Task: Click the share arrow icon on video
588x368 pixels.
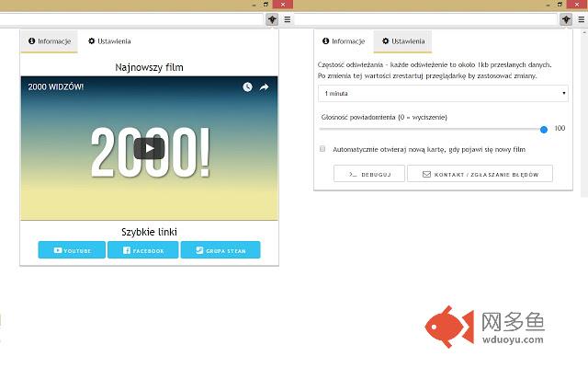Action: (264, 87)
